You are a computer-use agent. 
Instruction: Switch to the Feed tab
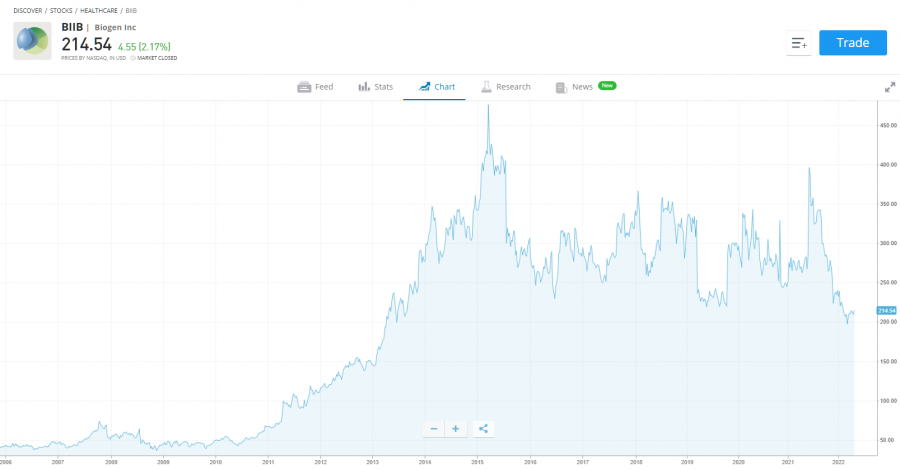tap(315, 87)
